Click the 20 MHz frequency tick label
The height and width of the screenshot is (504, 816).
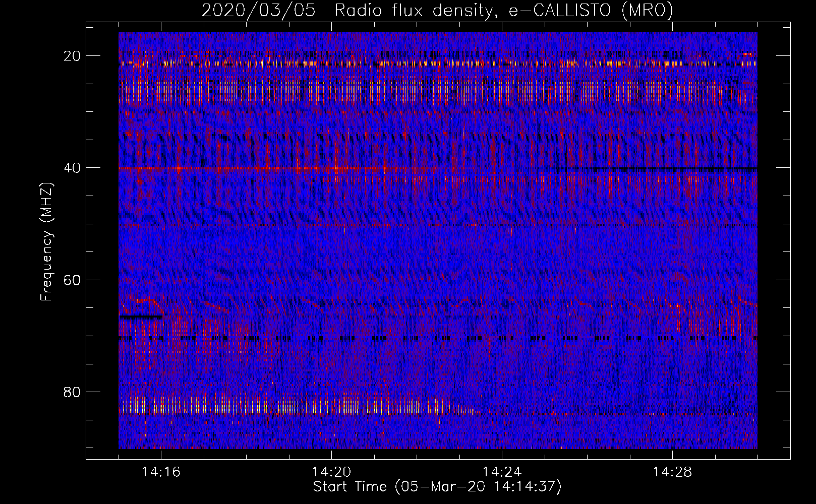coord(72,56)
